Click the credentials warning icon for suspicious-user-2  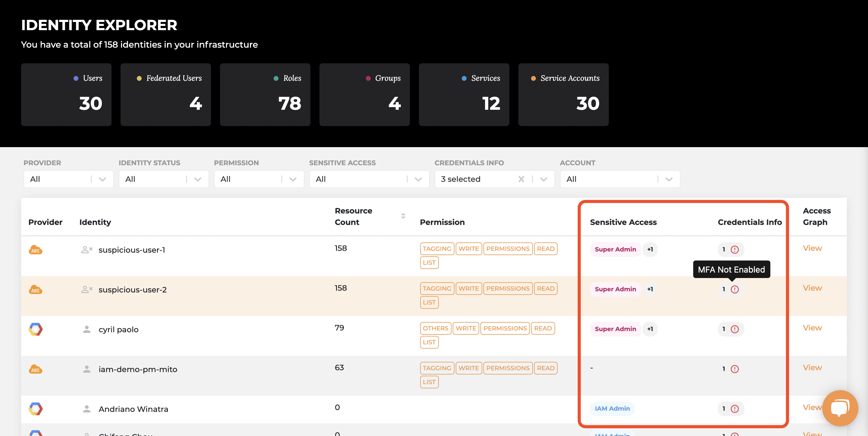734,289
